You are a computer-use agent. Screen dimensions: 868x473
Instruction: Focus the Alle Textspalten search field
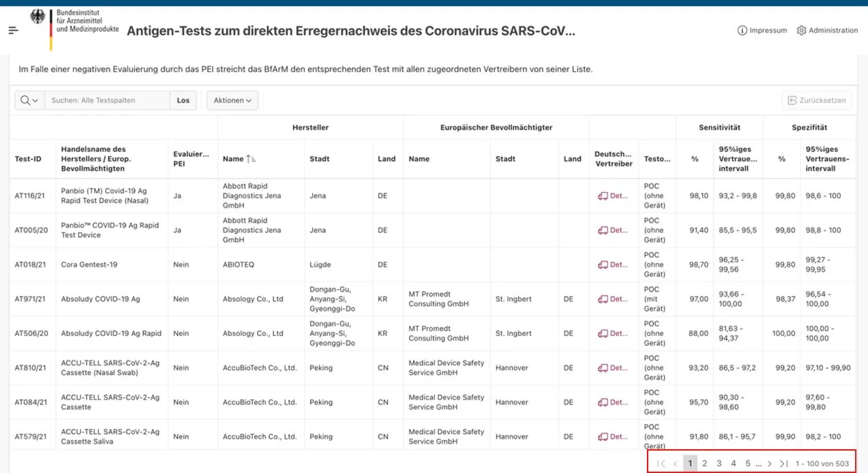tap(107, 100)
